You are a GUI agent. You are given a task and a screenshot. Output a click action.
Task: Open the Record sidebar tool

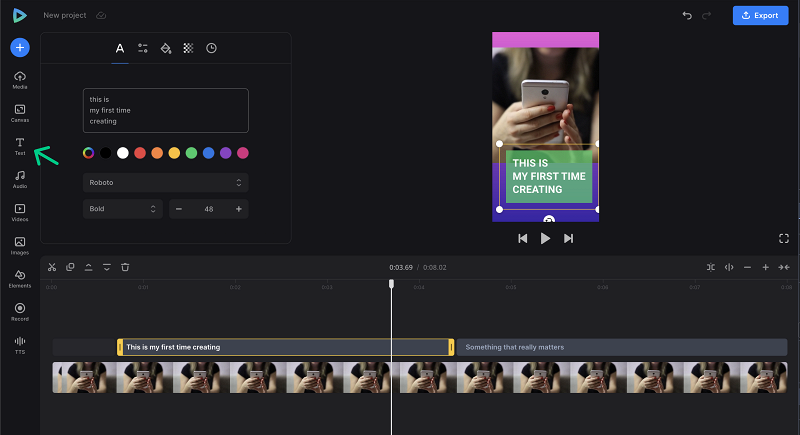(20, 312)
